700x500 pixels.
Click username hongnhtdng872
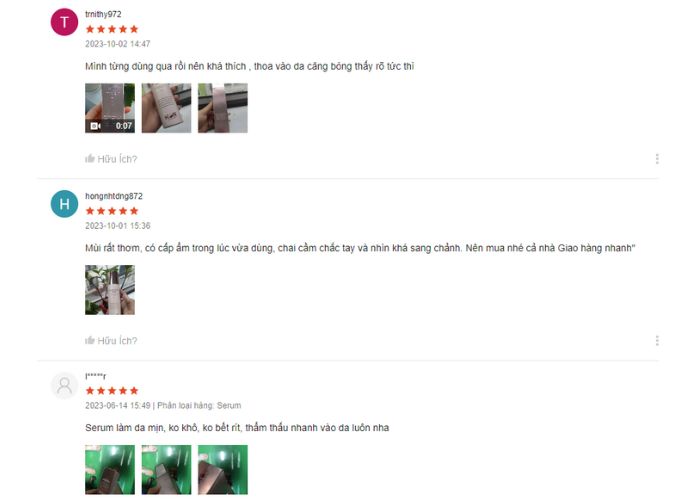tap(114, 196)
